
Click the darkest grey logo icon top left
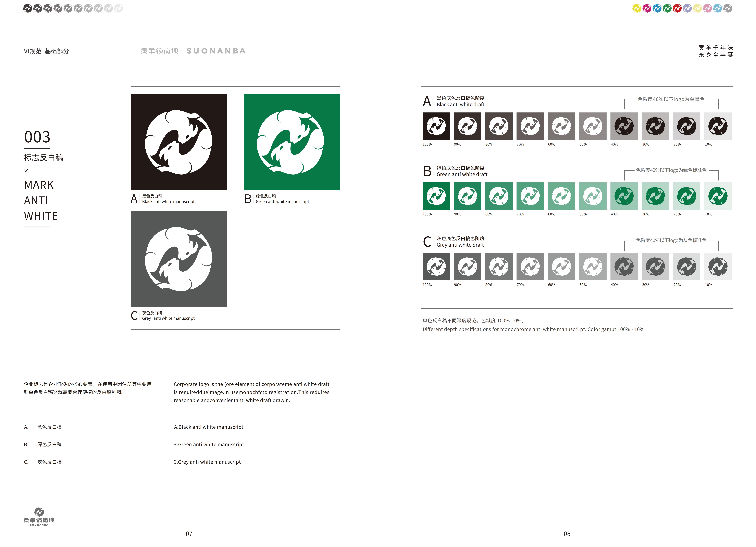(x=28, y=8)
